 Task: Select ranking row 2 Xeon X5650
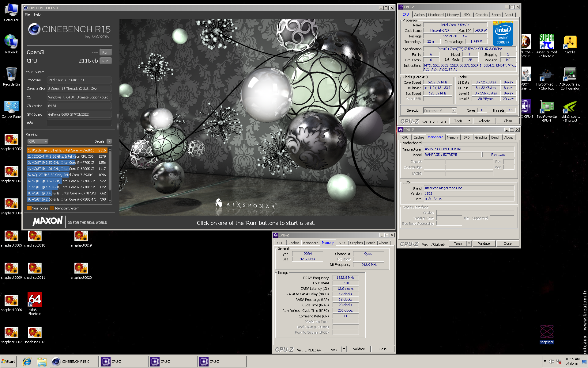pos(67,156)
